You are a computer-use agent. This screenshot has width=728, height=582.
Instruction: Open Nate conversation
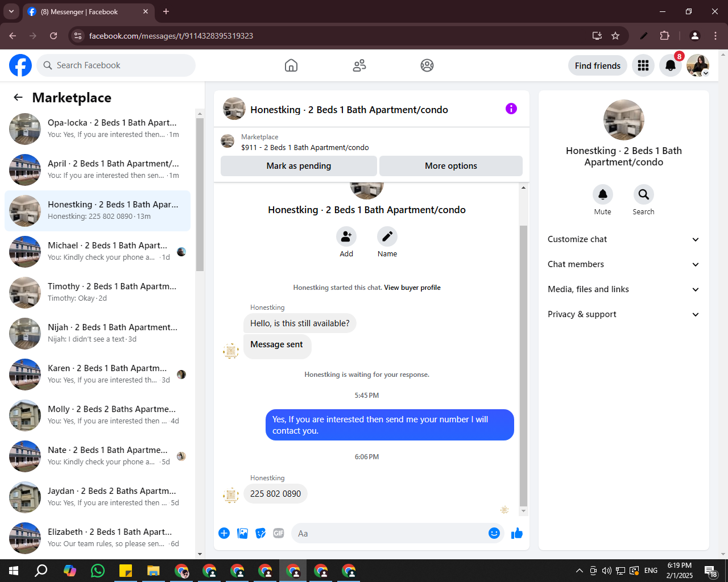pyautogui.click(x=98, y=456)
